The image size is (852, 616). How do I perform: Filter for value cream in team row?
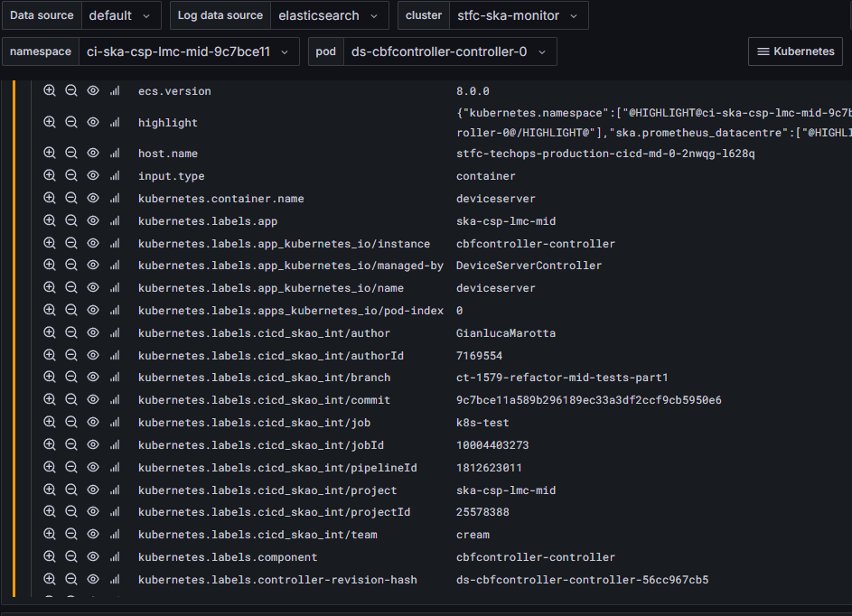(50, 534)
